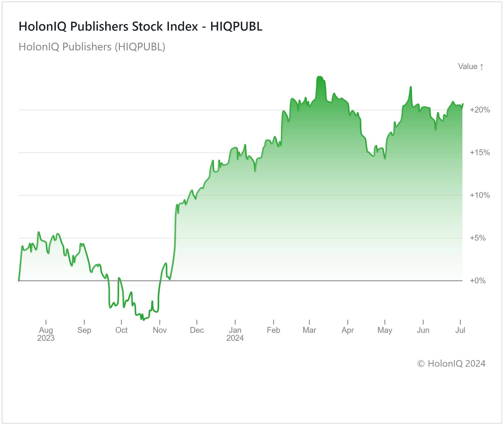This screenshot has height=425, width=504.
Task: Click the chart title HolonIQ Publishers Stock Index
Action: tap(140, 27)
